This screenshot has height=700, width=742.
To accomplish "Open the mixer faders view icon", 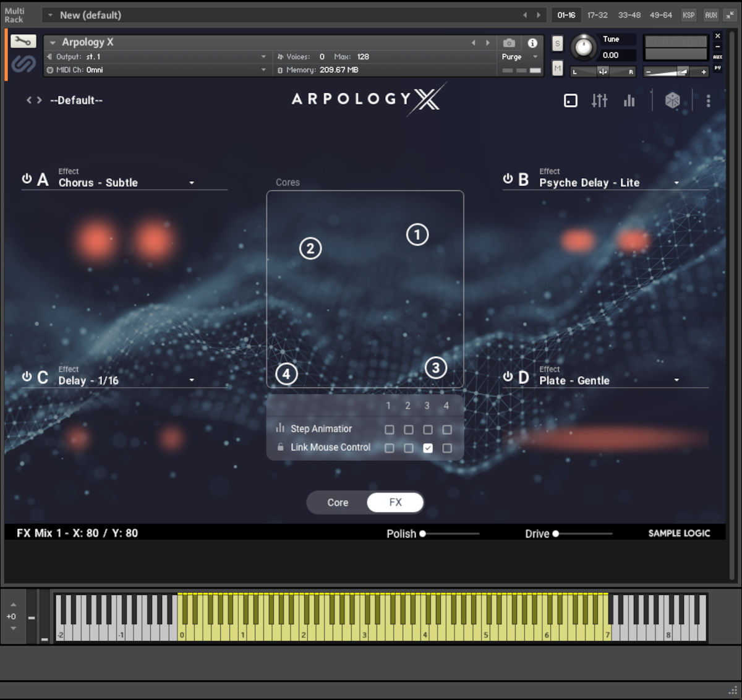I will (x=599, y=100).
